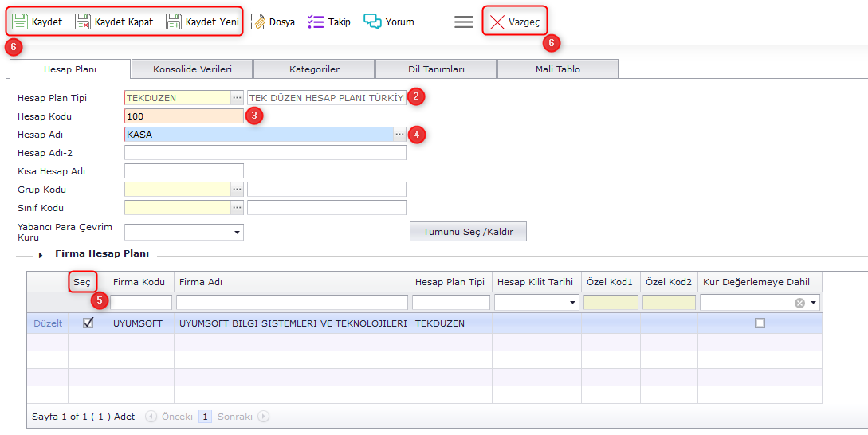Open the Dosya attachments icon
868x435 pixels.
257,22
